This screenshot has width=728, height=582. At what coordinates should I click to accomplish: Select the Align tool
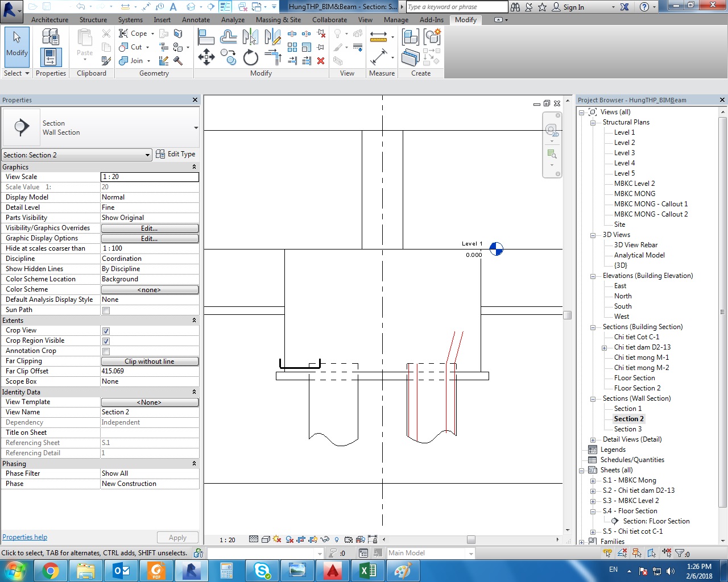pos(206,36)
